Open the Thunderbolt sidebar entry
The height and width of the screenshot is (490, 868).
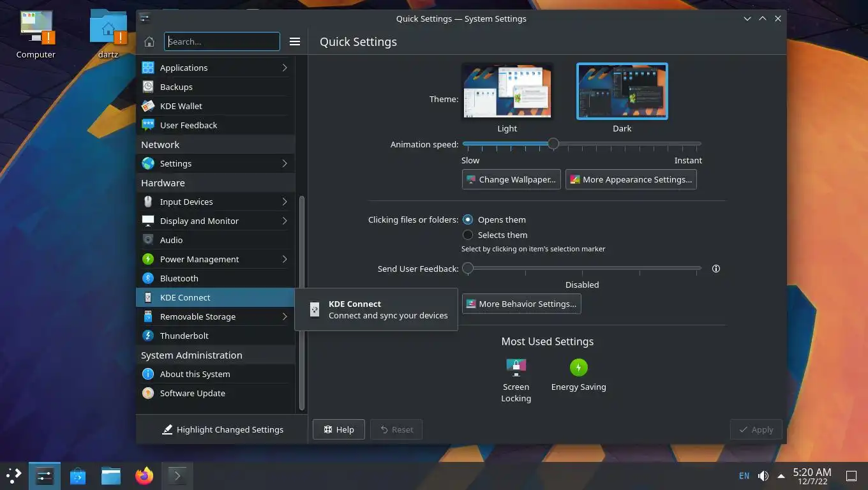pos(215,336)
